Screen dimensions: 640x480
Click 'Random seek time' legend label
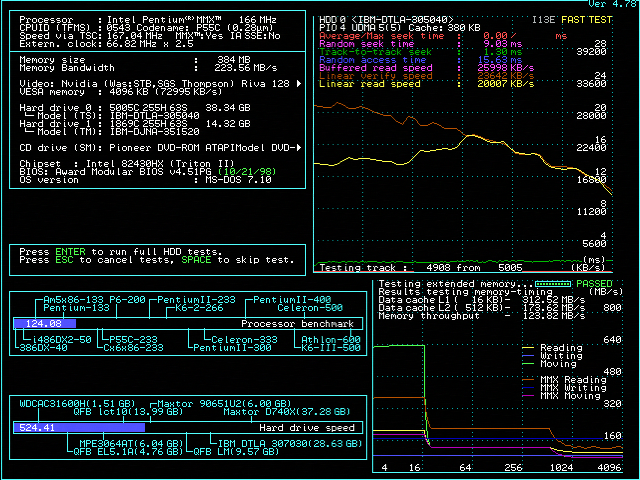[367, 44]
